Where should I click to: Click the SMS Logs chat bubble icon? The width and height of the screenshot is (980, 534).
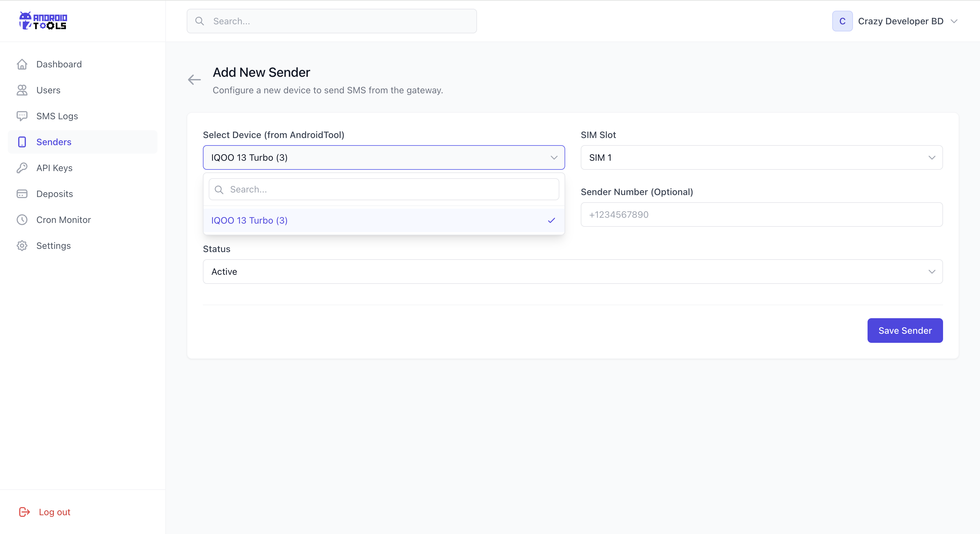pyautogui.click(x=22, y=116)
